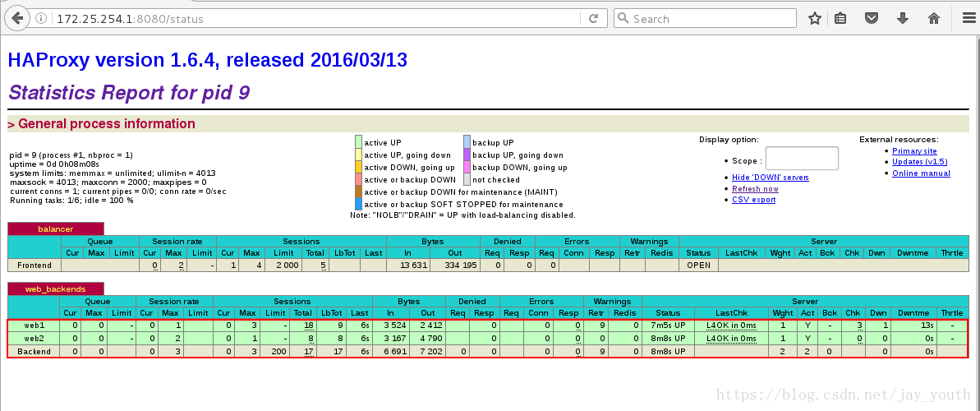Viewport: 980px width, 411px height.
Task: Click the HAProxy version 1.6.4 heading
Action: (x=208, y=60)
